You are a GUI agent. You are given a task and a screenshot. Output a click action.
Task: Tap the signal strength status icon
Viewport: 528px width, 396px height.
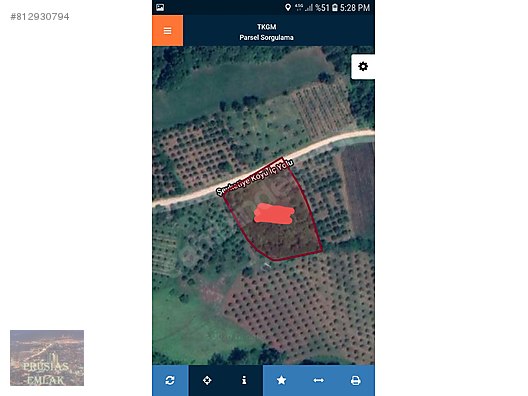[308, 7]
